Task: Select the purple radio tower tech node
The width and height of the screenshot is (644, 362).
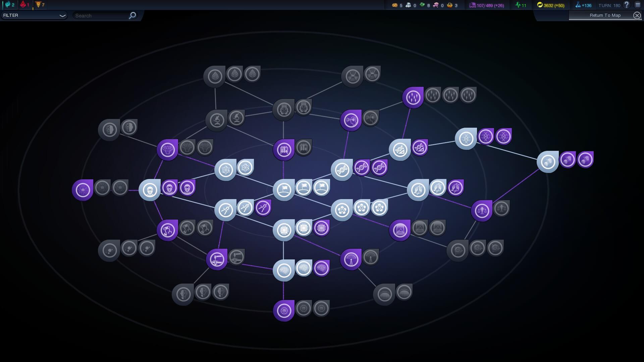Action: click(x=351, y=259)
